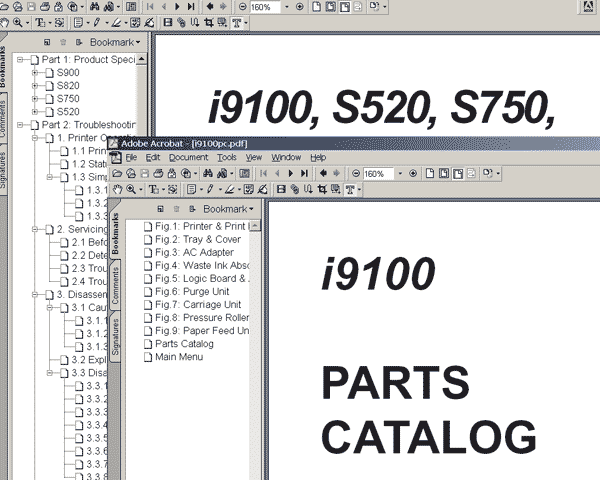
Task: Select Text Select tool in front window
Action: (x=154, y=189)
